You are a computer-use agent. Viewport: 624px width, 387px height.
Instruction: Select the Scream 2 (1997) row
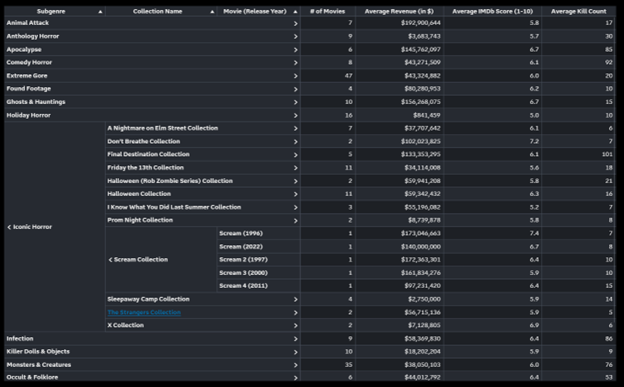[258, 260]
